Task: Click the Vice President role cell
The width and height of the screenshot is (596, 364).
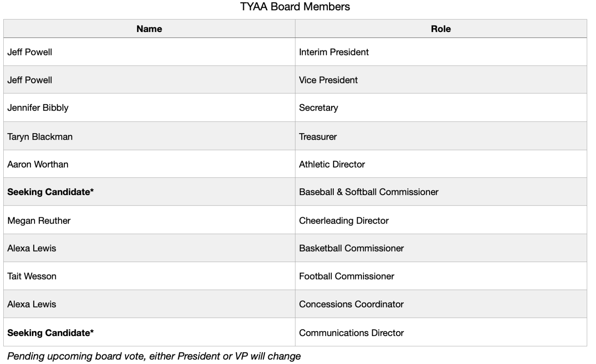Action: tap(328, 80)
